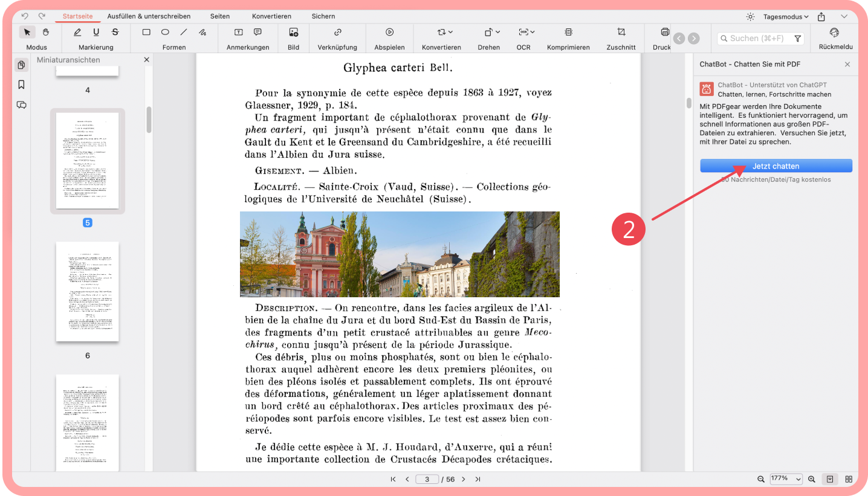The image size is (868, 496).
Task: Switch to the Seiten tab
Action: tap(220, 16)
